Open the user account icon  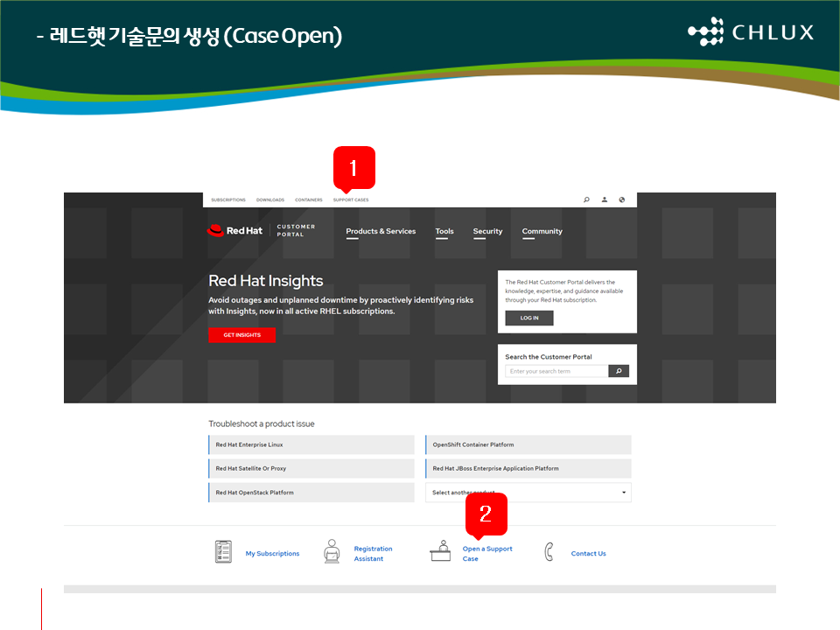click(605, 199)
